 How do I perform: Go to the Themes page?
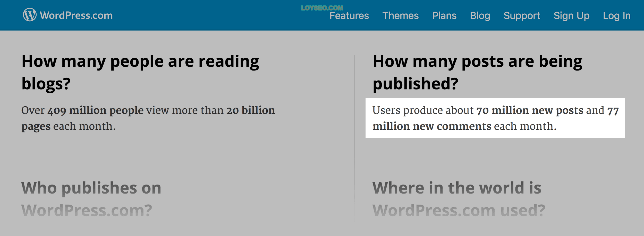tap(400, 16)
